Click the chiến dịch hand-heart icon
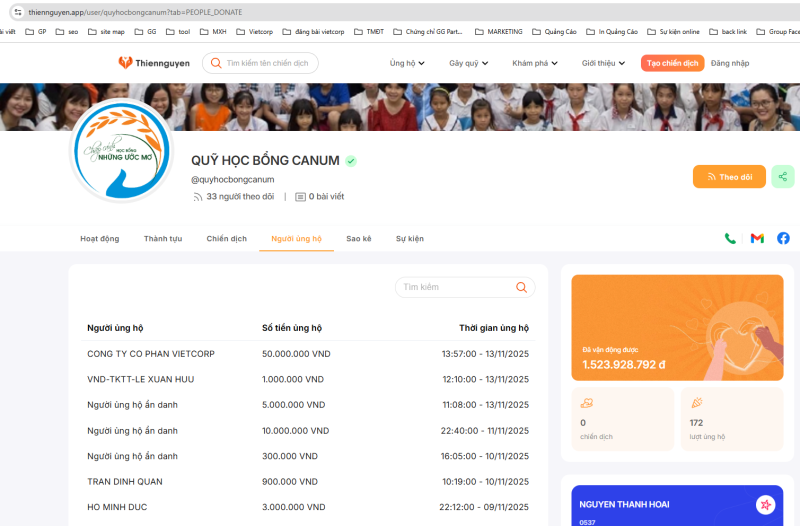The height and width of the screenshot is (526, 800). (x=587, y=403)
